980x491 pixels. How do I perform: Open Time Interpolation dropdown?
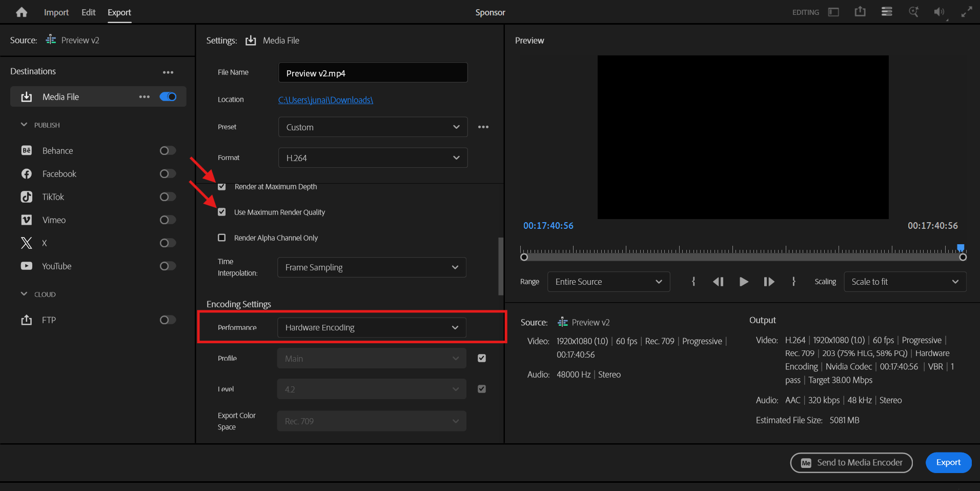coord(372,267)
